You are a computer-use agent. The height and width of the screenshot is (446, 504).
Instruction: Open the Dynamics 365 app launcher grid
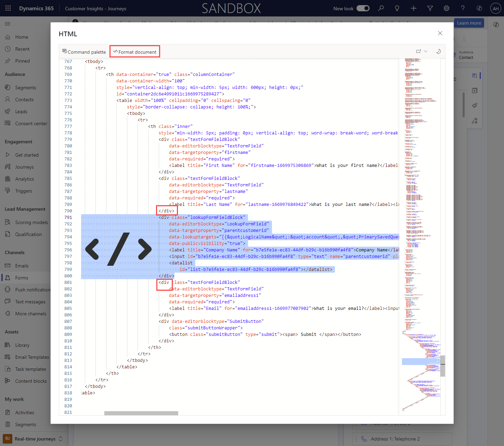[x=8, y=8]
